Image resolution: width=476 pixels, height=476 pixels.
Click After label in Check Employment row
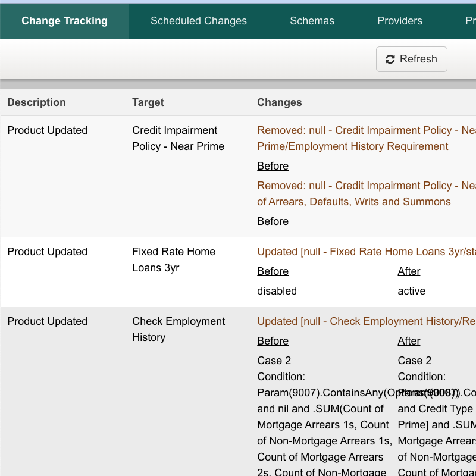(x=409, y=341)
